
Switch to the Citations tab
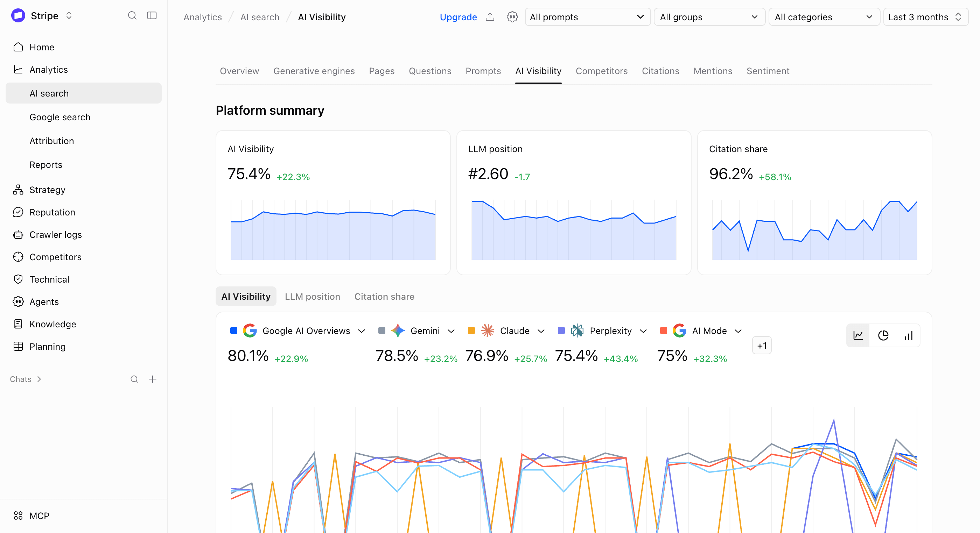(660, 71)
